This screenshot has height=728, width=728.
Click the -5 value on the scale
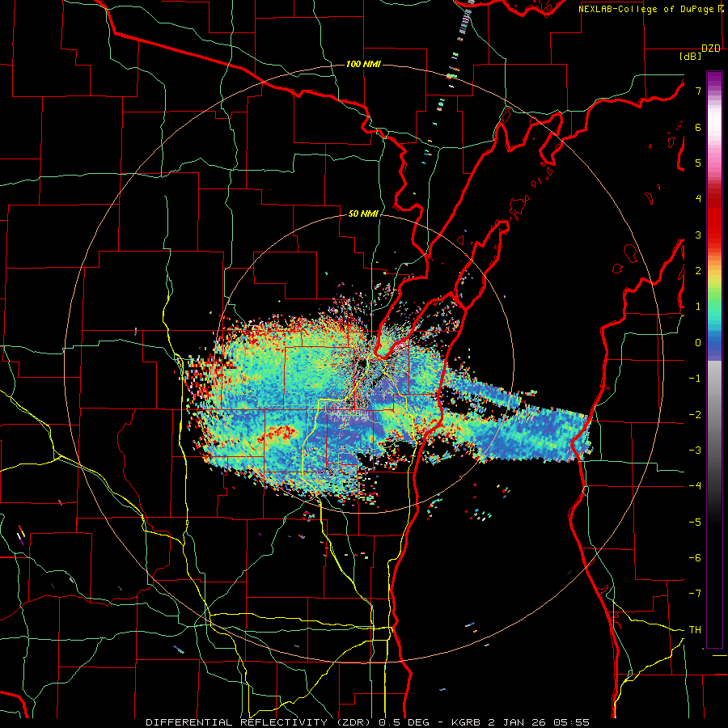[694, 523]
